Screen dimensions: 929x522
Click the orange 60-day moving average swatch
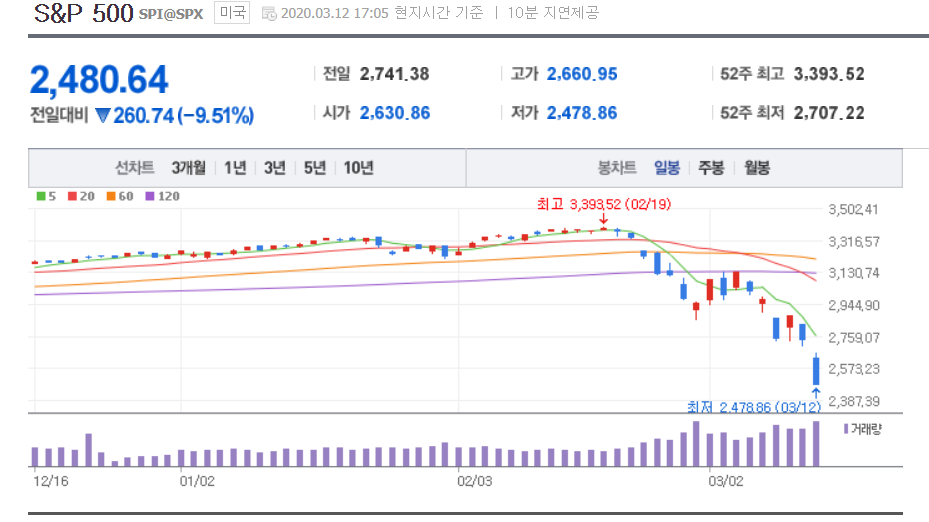111,196
